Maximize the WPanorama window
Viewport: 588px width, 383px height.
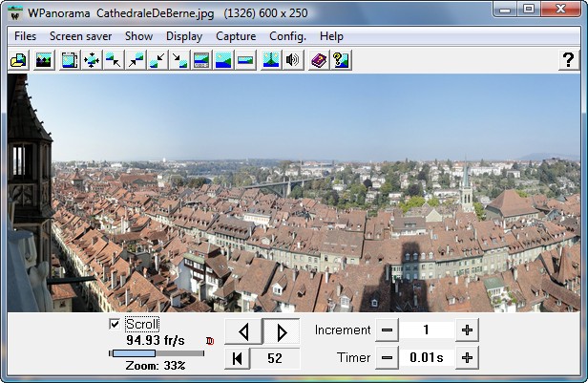pyautogui.click(x=529, y=9)
